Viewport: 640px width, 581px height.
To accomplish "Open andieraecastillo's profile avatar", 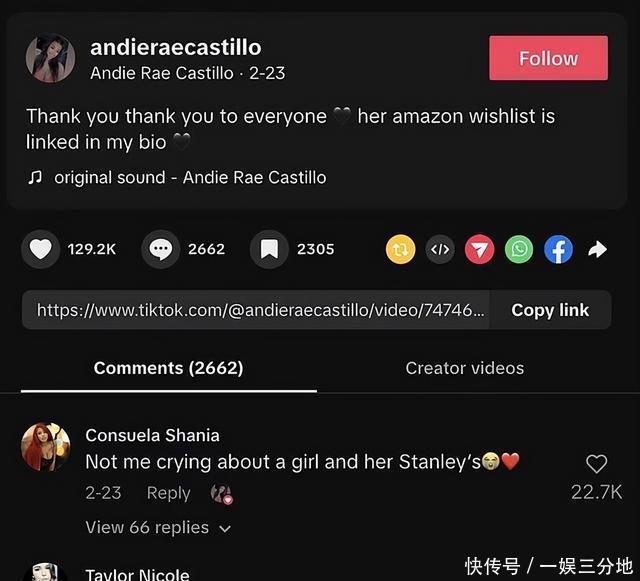I will (50, 58).
